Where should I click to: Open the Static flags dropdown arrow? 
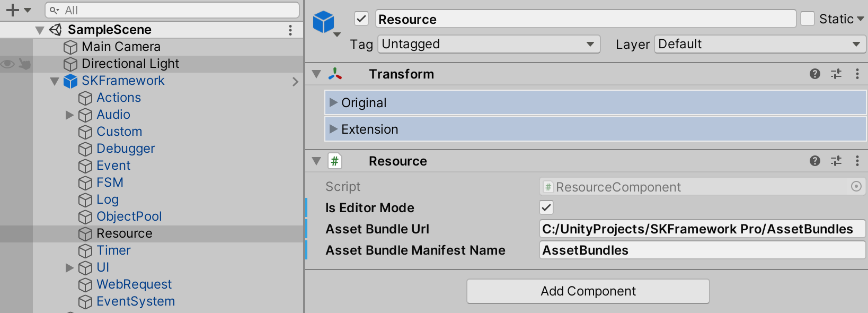(860, 19)
